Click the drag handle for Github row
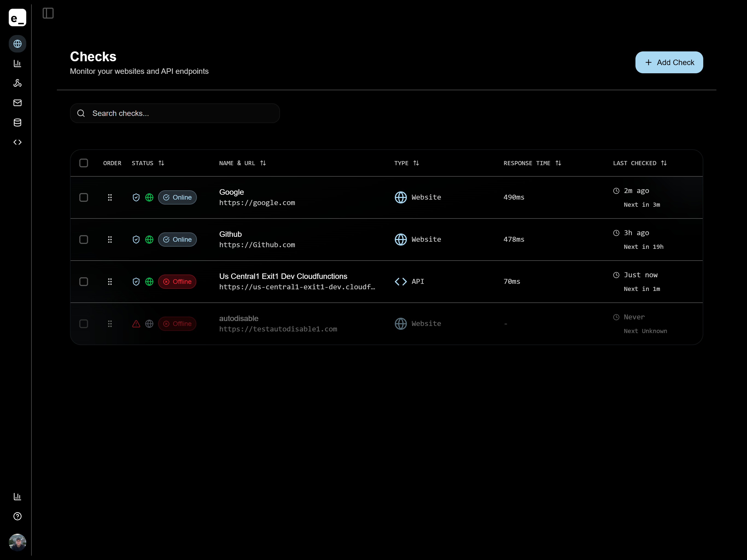 pos(110,240)
